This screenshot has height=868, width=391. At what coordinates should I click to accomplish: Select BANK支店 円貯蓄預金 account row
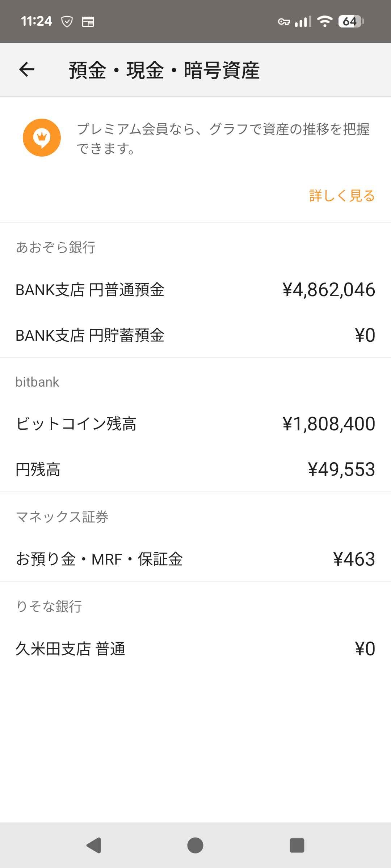pyautogui.click(x=195, y=335)
